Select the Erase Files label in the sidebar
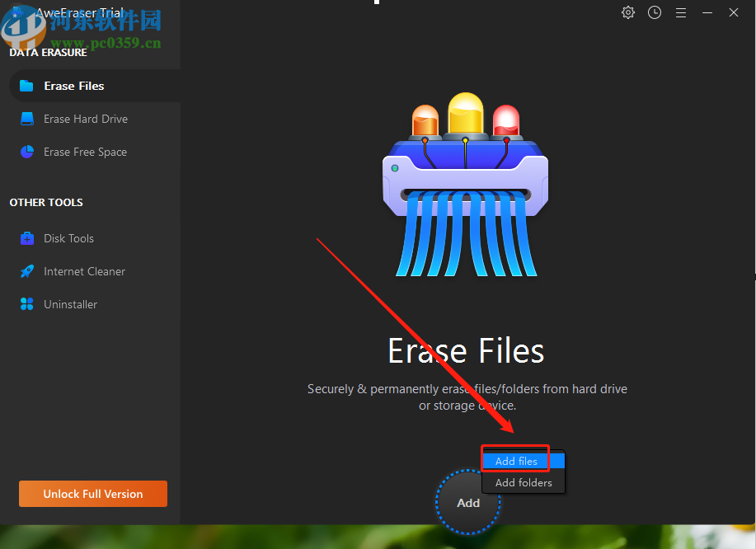 point(74,86)
